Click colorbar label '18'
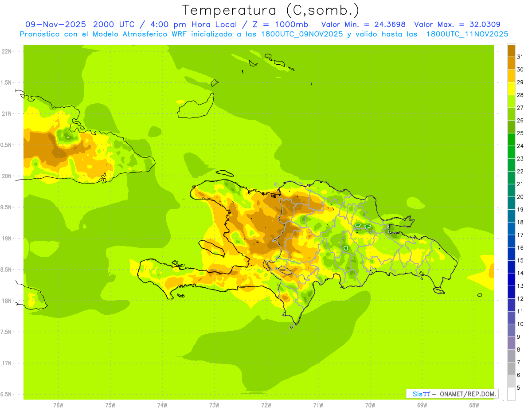The height and width of the screenshot is (411, 532). [520, 222]
